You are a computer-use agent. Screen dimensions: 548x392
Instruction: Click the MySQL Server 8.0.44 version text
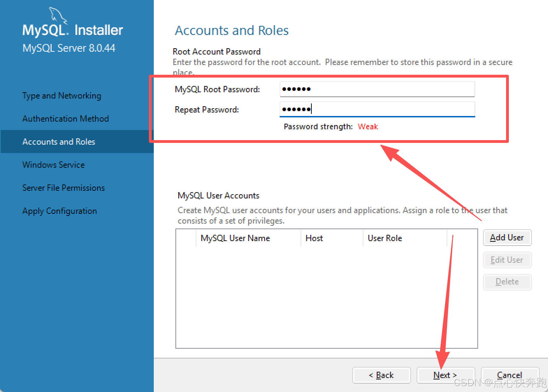69,48
